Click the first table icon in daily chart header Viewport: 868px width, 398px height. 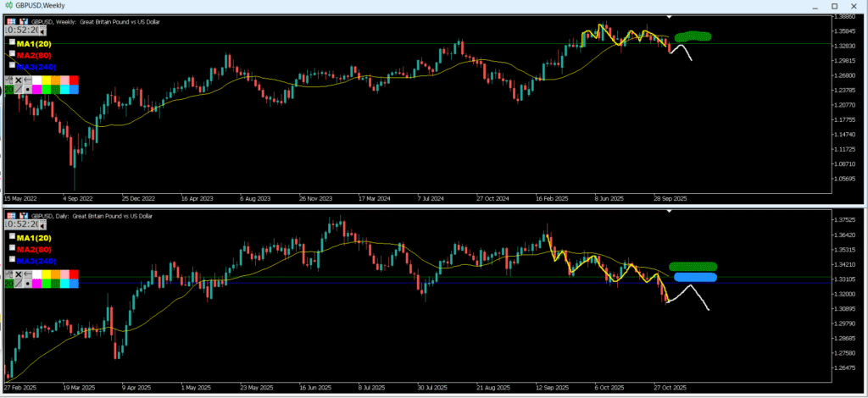[x=10, y=215]
